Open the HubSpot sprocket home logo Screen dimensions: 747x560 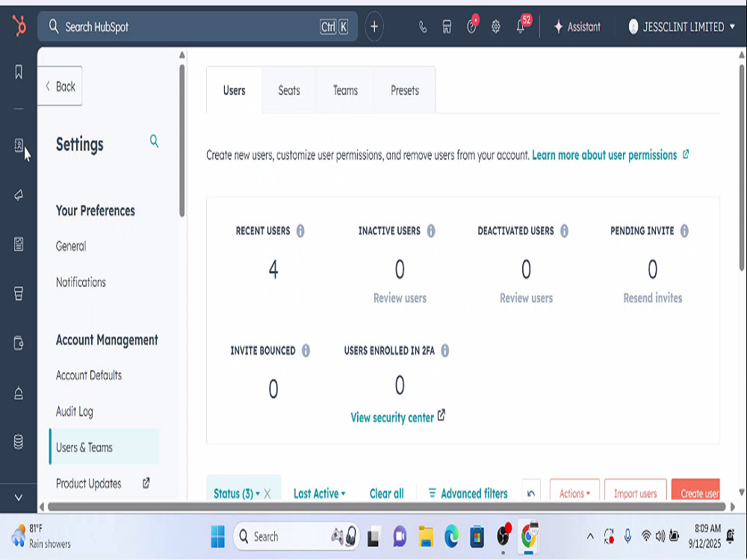click(x=19, y=25)
